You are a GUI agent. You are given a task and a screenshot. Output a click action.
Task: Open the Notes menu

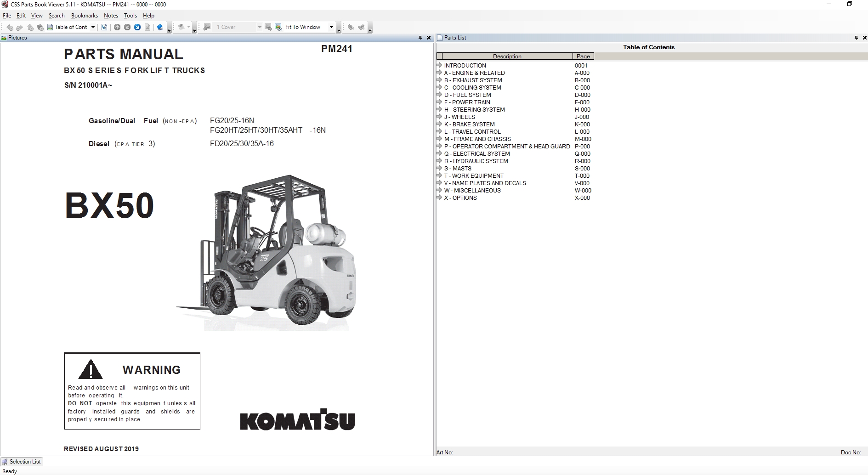111,16
